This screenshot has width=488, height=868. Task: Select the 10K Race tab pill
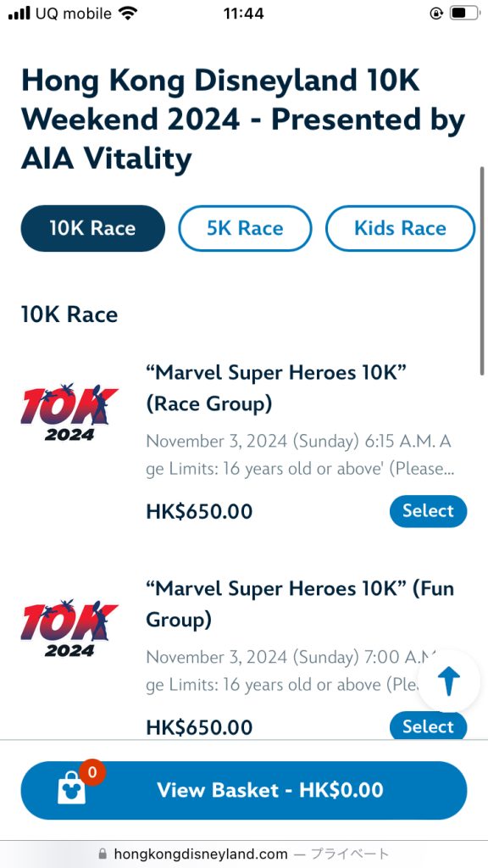click(x=92, y=228)
